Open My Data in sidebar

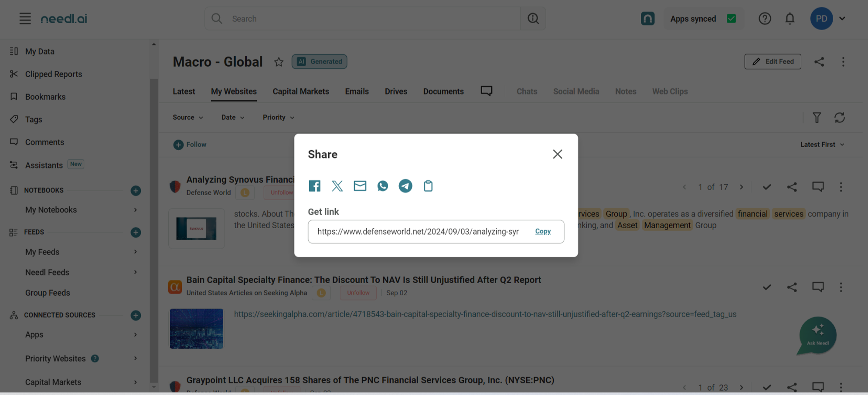pyautogui.click(x=40, y=51)
